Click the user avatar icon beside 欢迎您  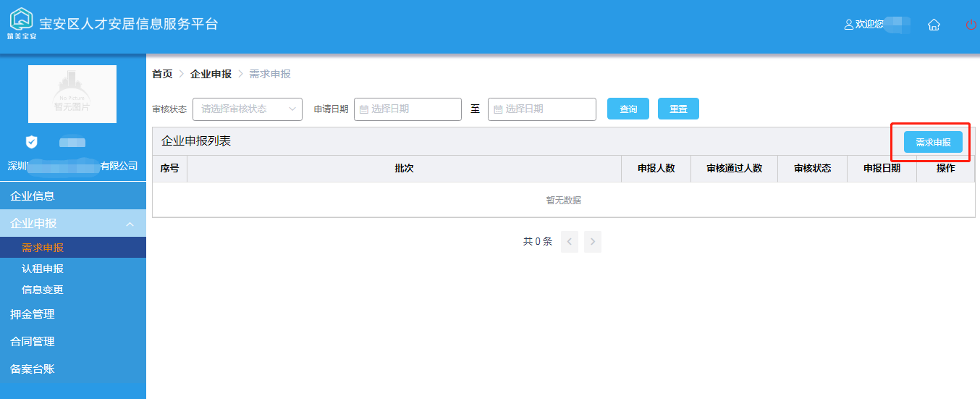tap(849, 25)
